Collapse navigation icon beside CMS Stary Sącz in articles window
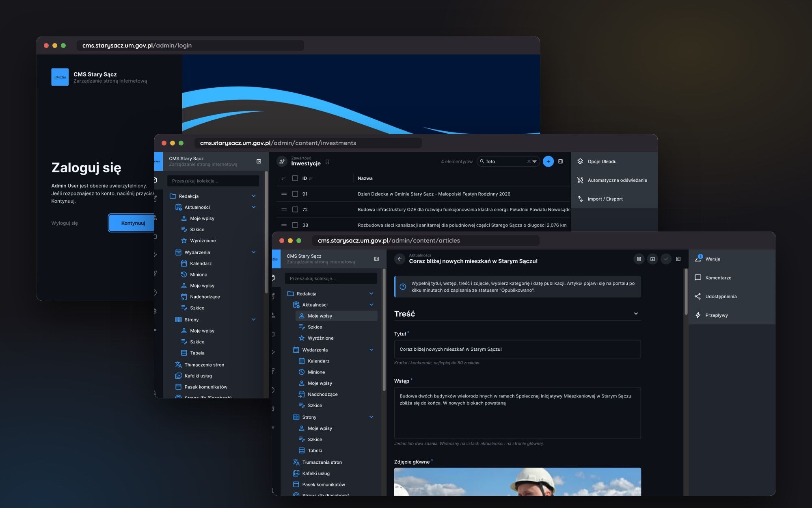The width and height of the screenshot is (812, 508). click(376, 259)
